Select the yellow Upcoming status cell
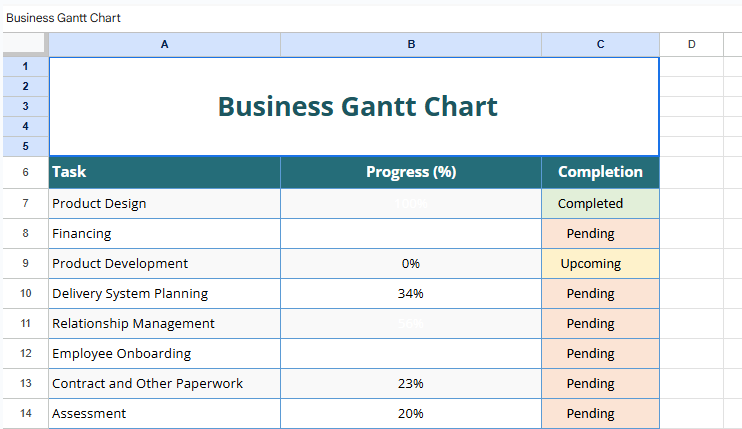The width and height of the screenshot is (742, 429). point(600,264)
